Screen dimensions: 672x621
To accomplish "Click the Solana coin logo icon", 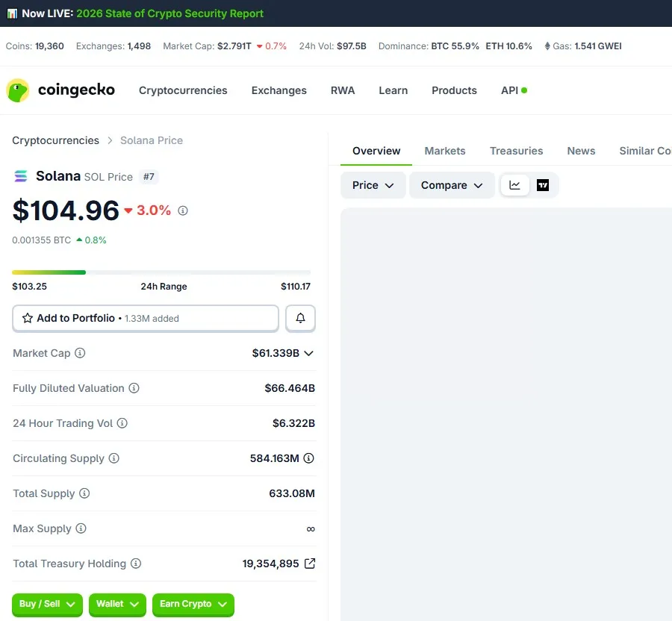I will click(21, 176).
